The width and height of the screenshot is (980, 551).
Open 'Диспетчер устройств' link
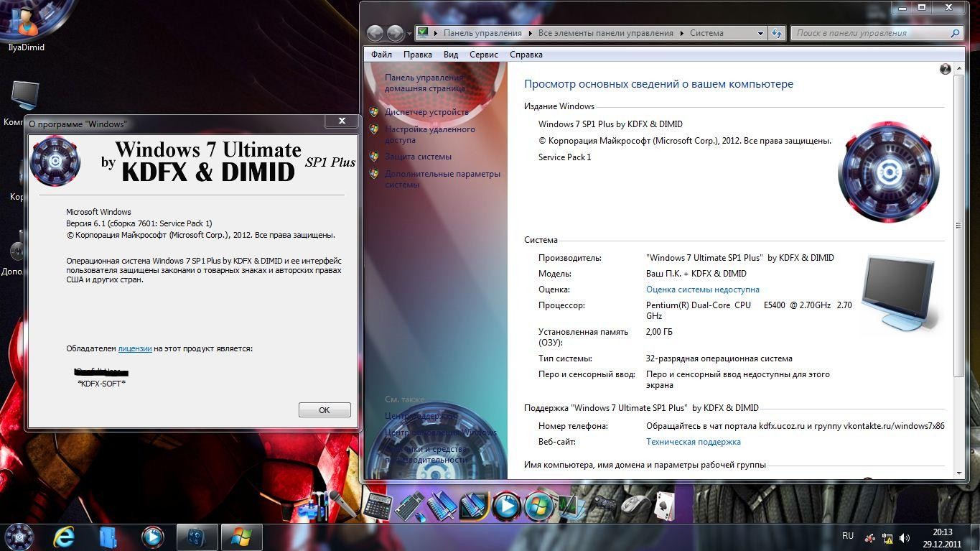tap(426, 112)
